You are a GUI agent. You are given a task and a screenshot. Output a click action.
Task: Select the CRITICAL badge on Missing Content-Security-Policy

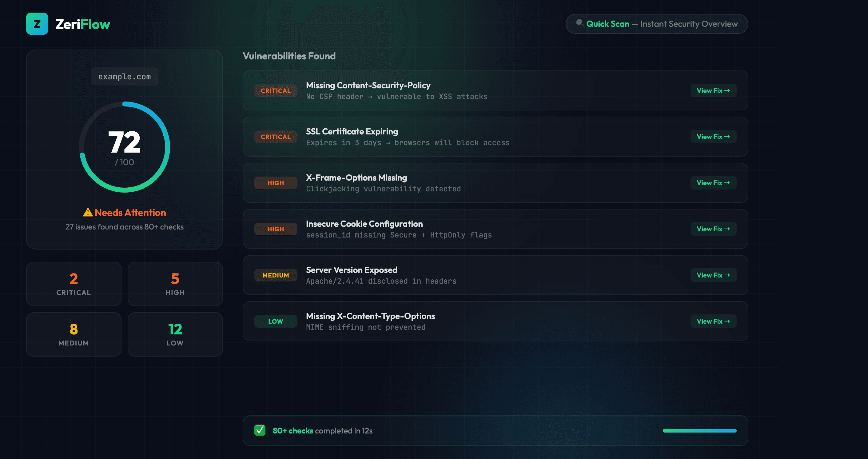click(276, 90)
